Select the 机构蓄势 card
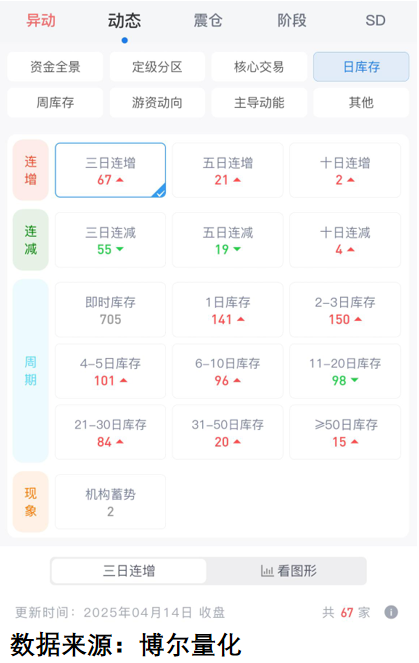The image size is (419, 663). tap(110, 502)
